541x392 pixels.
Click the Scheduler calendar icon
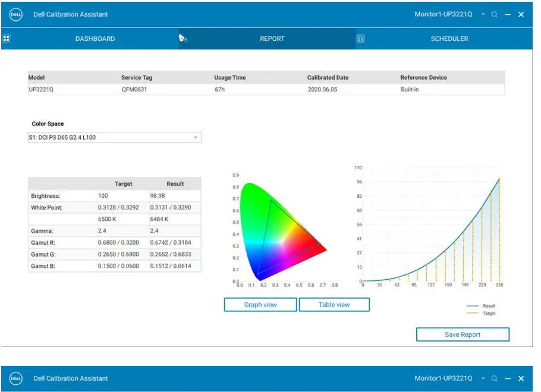tap(360, 39)
